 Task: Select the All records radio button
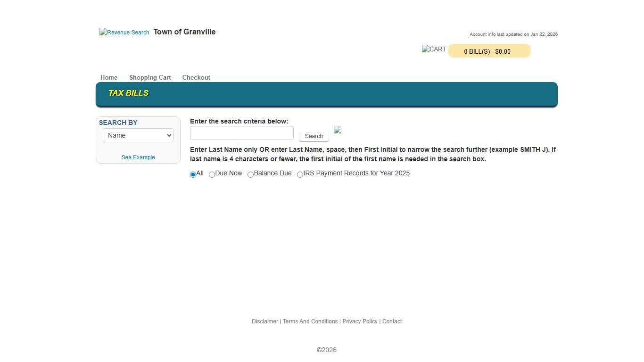[x=192, y=174]
